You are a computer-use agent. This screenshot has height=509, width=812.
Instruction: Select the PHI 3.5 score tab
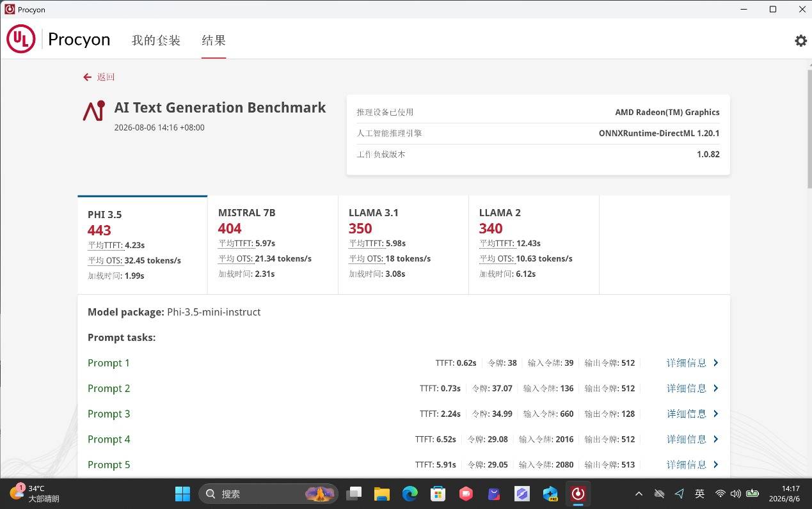coord(142,245)
